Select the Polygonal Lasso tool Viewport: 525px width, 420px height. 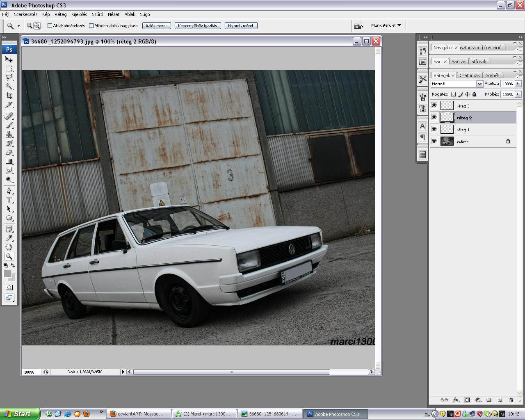[x=9, y=78]
